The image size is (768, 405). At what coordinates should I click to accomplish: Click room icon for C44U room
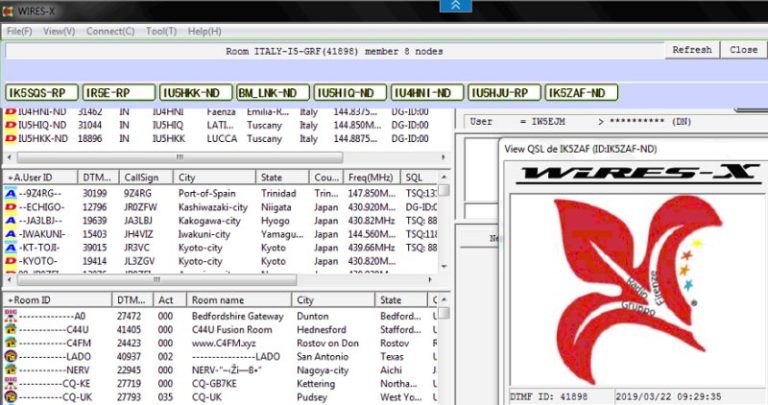[x=10, y=330]
